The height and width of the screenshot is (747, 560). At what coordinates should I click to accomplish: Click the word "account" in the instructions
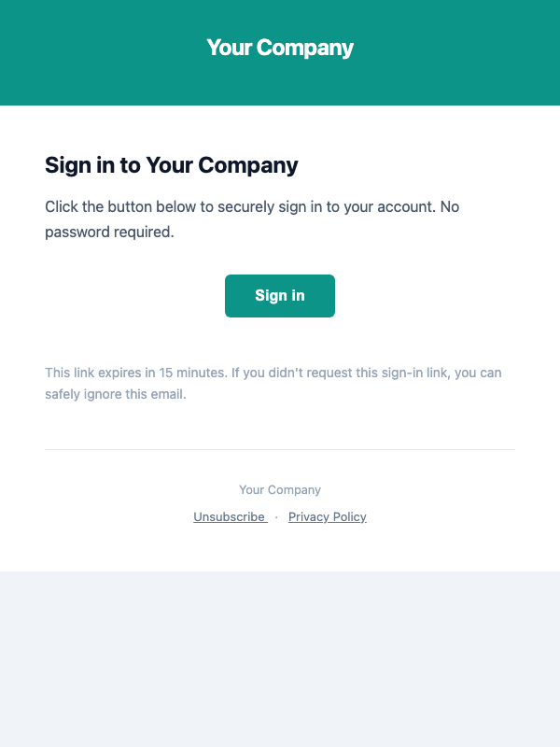click(404, 206)
